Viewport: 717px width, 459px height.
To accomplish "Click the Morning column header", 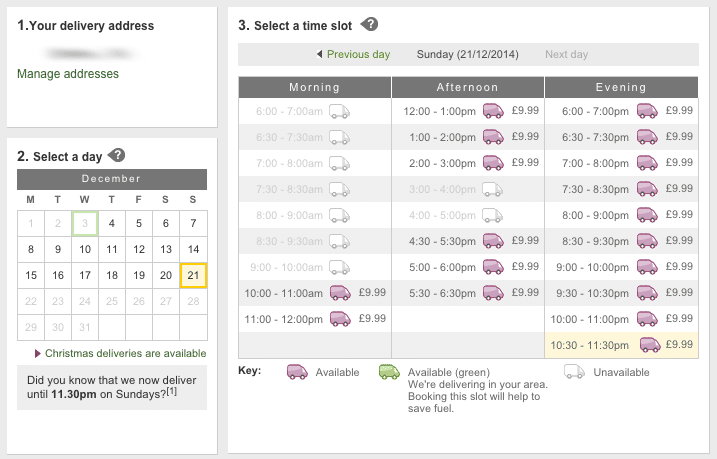I will click(315, 87).
